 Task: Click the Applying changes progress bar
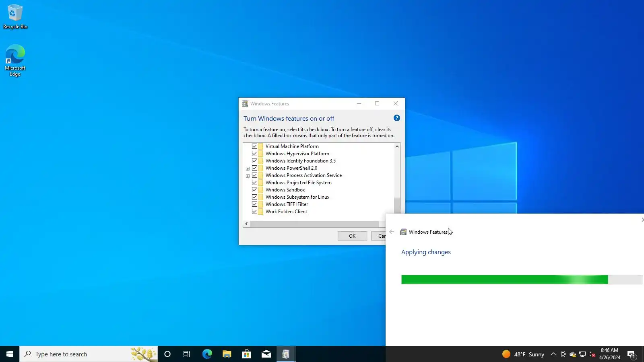522,280
